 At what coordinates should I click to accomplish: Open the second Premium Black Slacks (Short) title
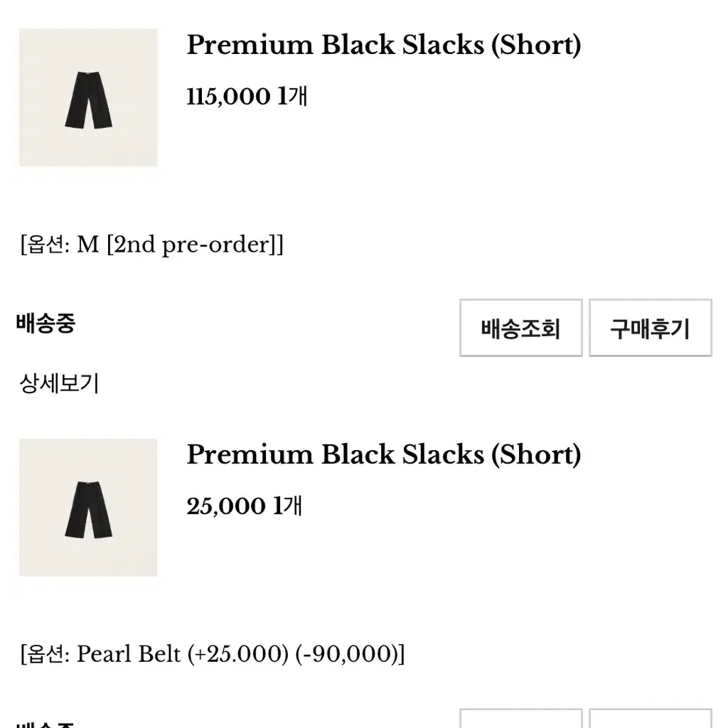[383, 455]
